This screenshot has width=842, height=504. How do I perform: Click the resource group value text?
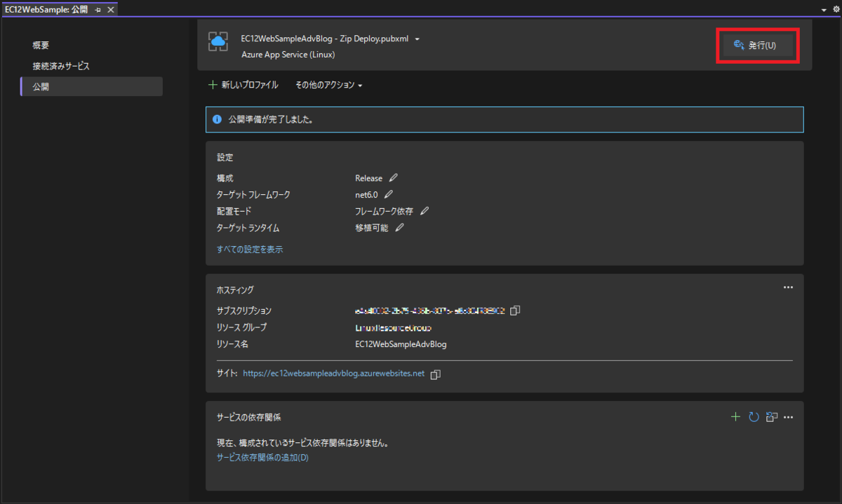394,327
